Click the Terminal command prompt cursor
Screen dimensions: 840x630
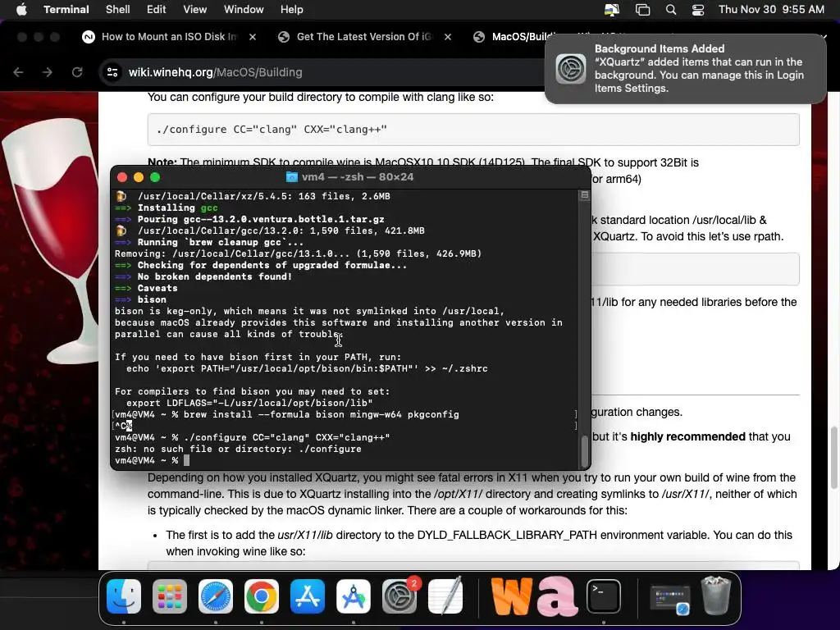tap(186, 460)
